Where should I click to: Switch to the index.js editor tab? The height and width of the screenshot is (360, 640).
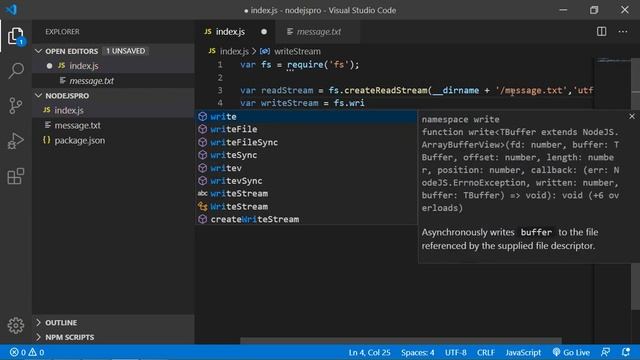point(235,31)
